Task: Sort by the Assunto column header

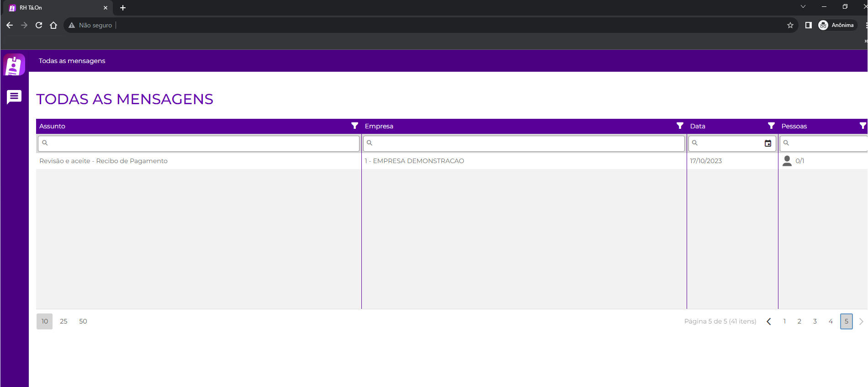Action: 52,126
